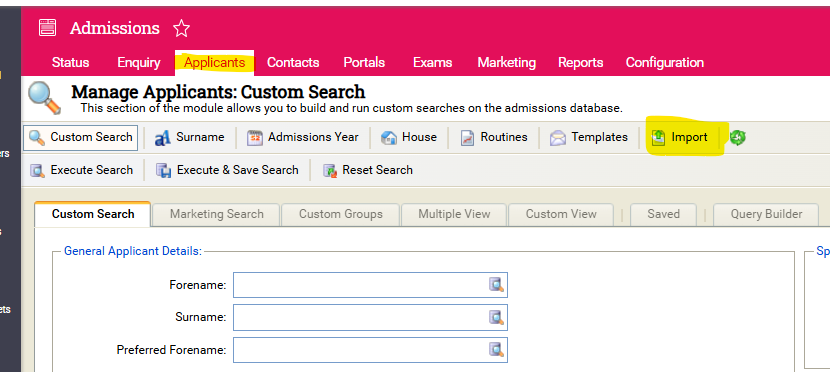The width and height of the screenshot is (830, 372).
Task: Open the Templates envelope toolbar item
Action: pos(589,137)
